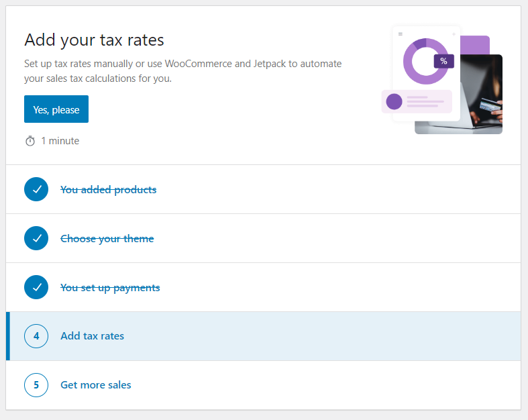Click the checkmark circle for You set up payments

tap(36, 287)
